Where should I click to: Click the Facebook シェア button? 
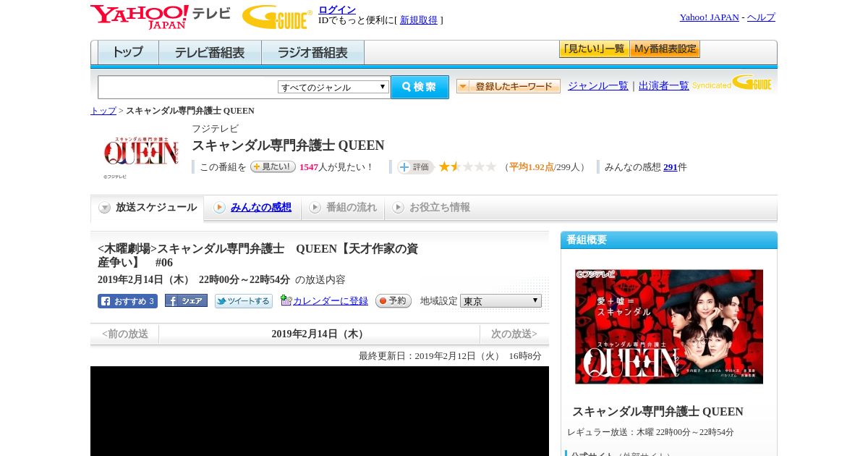186,300
